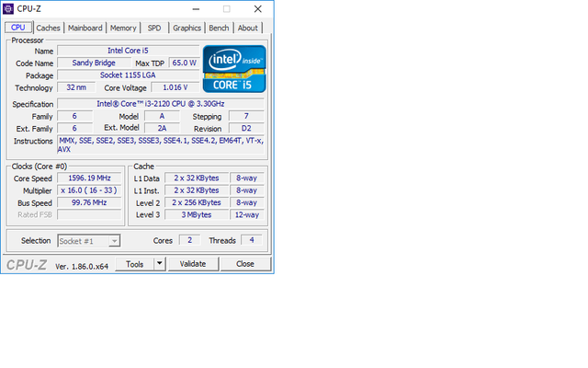The width and height of the screenshot is (588, 368).
Task: Expand the Tools dropdown arrow
Action: (160, 264)
